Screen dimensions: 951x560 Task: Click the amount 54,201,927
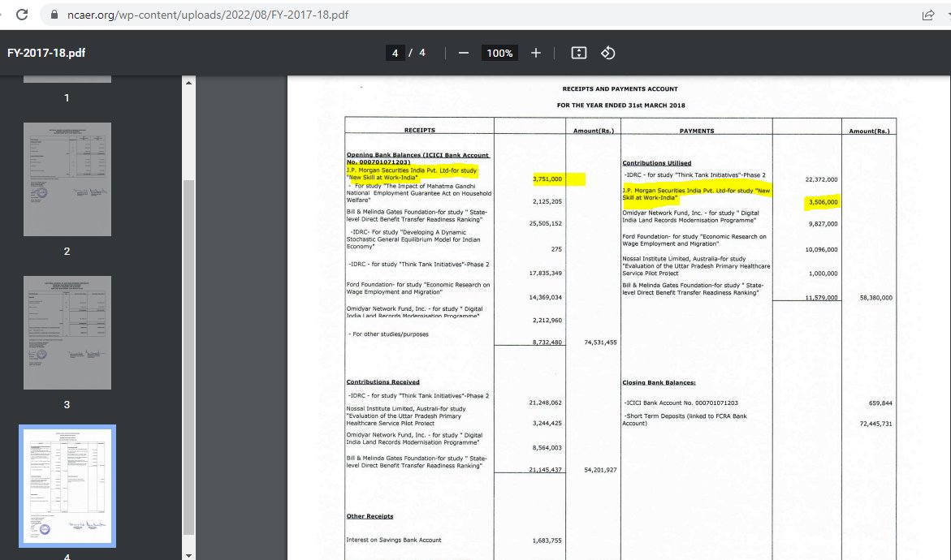[x=600, y=470]
